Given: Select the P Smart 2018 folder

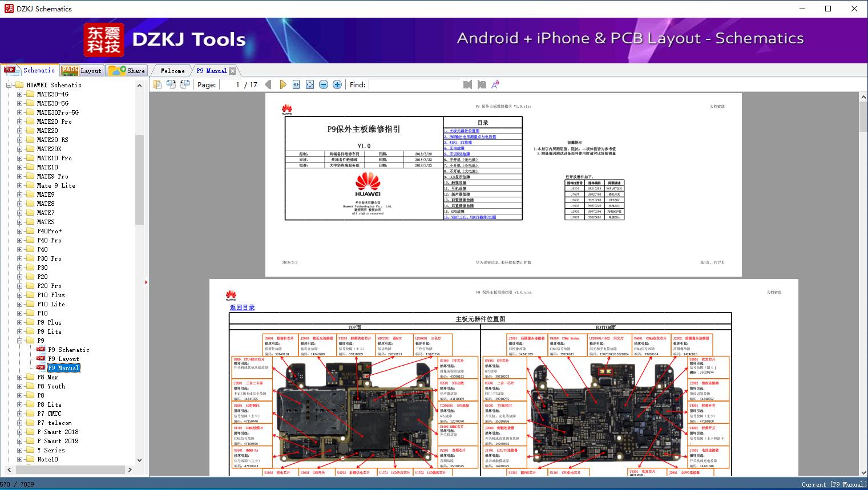Looking at the screenshot, I should coord(58,432).
